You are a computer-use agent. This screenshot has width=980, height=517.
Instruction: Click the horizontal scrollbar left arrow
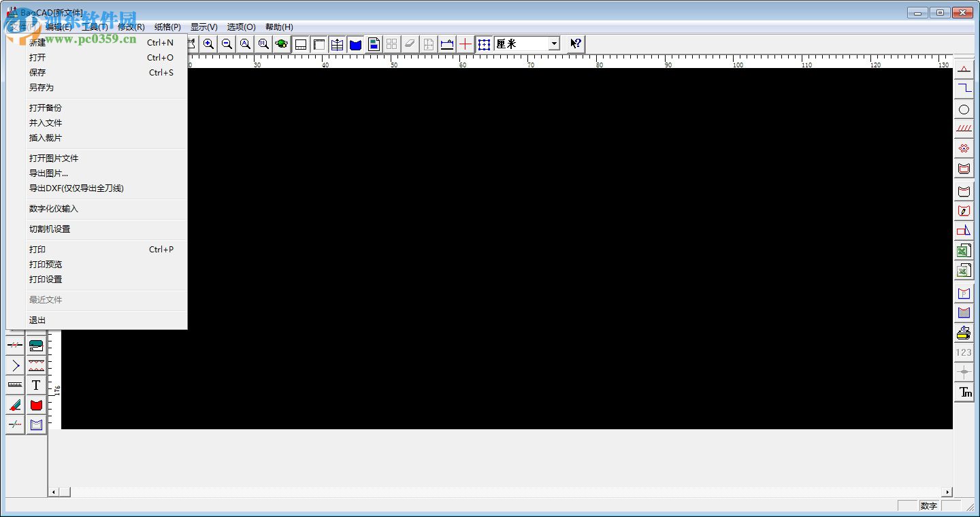[x=54, y=492]
